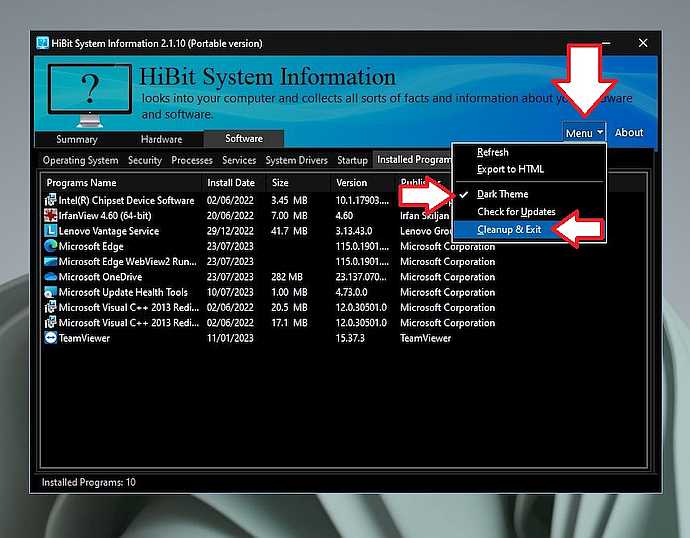Click the IrfanView 4.60 program icon
Screen dimensions: 690x538
pos(50,216)
